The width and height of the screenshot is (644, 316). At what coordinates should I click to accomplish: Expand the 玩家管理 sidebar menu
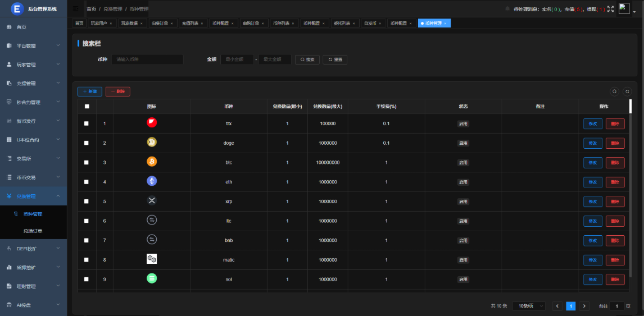[33, 65]
